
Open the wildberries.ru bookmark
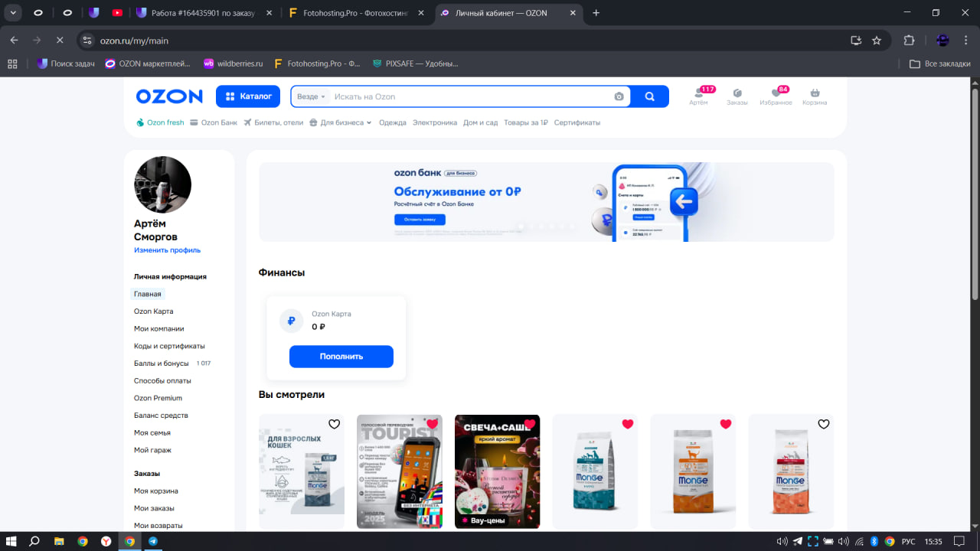point(233,64)
